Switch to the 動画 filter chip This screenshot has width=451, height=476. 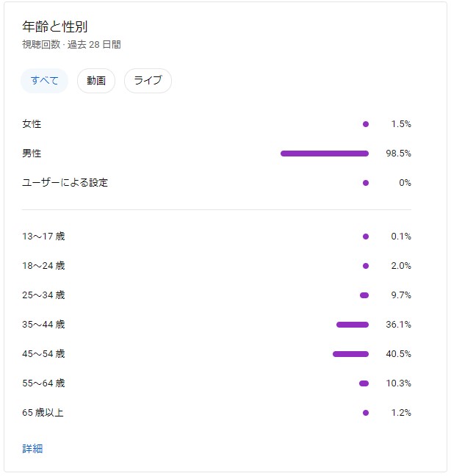[x=96, y=81]
